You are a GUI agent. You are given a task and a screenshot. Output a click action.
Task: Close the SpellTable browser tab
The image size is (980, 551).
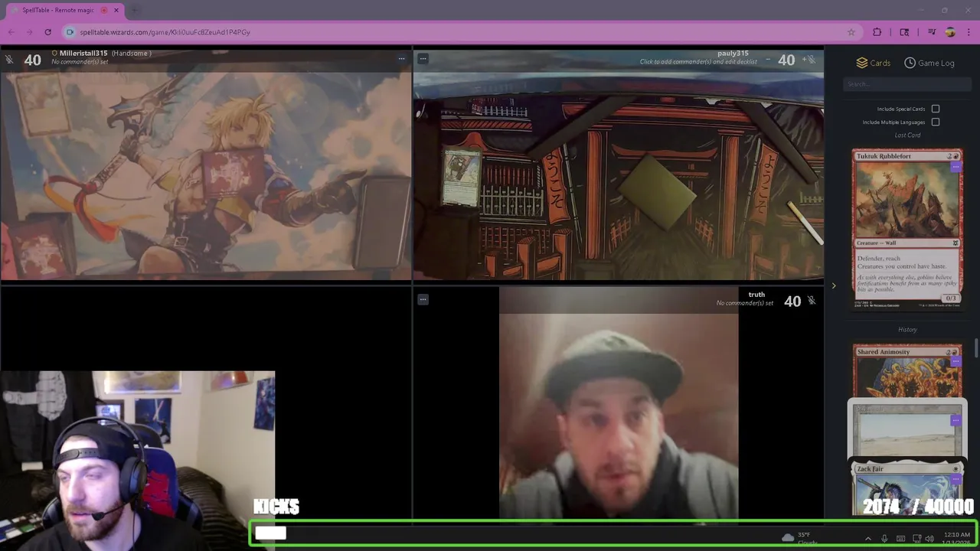(116, 11)
